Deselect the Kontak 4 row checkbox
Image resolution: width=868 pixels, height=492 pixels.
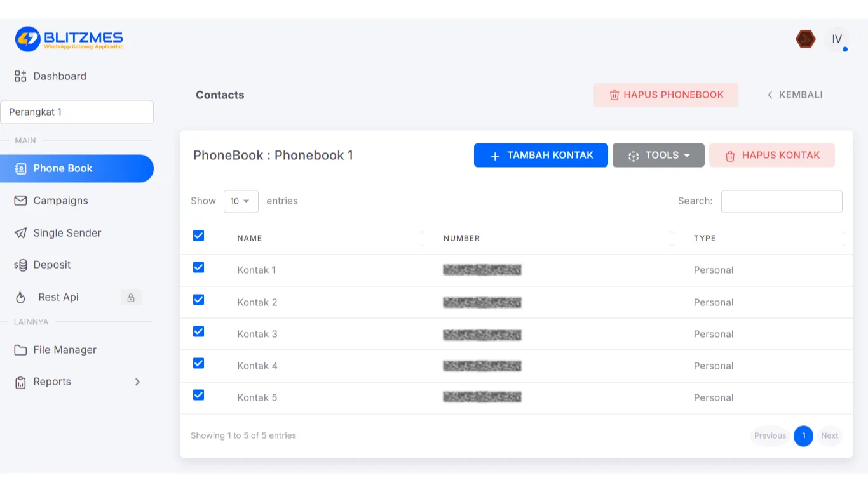[x=198, y=363]
